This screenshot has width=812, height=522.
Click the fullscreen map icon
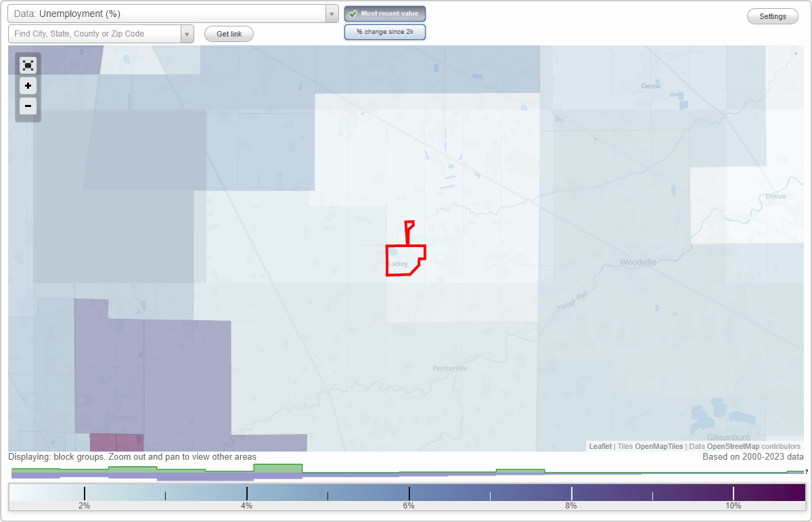28,65
